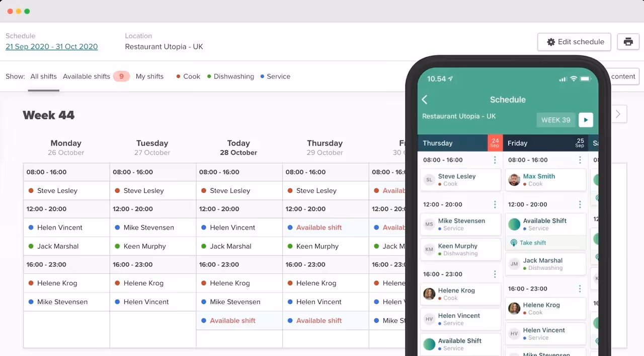
Task: Click the print icon
Action: tap(628, 42)
